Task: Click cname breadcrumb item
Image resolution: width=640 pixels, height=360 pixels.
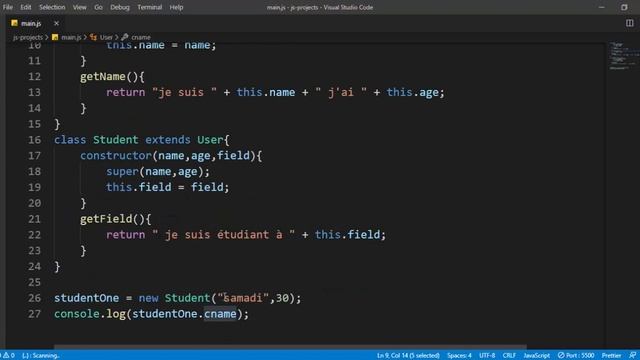Action: coord(141,37)
